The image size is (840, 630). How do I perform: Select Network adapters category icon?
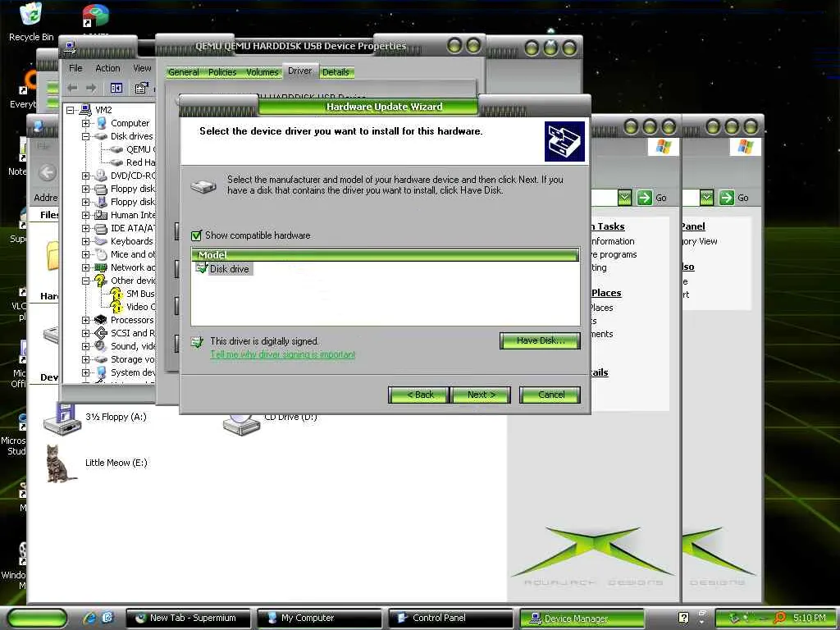click(x=101, y=267)
